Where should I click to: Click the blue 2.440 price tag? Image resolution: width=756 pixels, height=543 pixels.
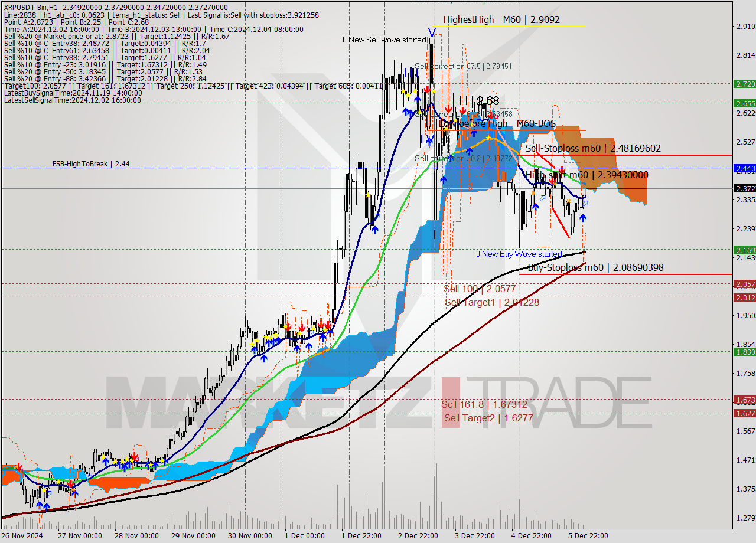744,168
